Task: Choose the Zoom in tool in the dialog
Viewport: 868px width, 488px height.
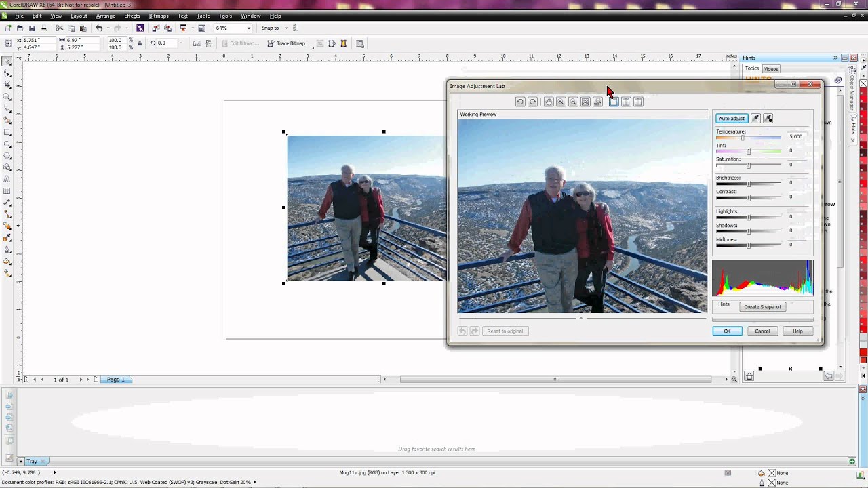Action: pyautogui.click(x=561, y=102)
